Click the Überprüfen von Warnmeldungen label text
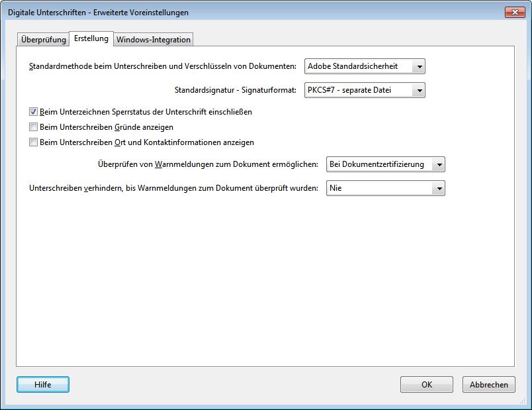 (208, 164)
